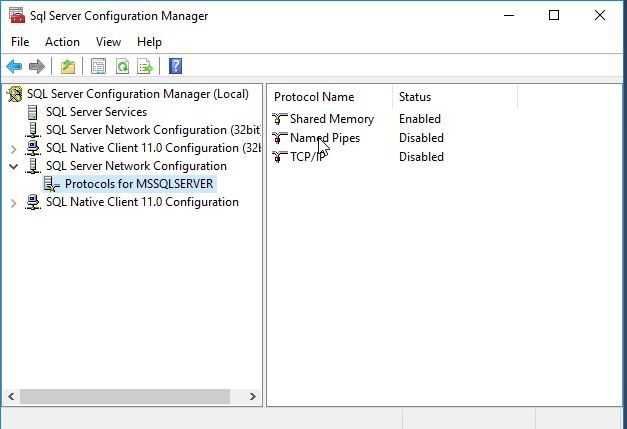The width and height of the screenshot is (627, 429).
Task: Expand SQL Native Client 11.0 Configuration (32bit)
Action: (13, 148)
